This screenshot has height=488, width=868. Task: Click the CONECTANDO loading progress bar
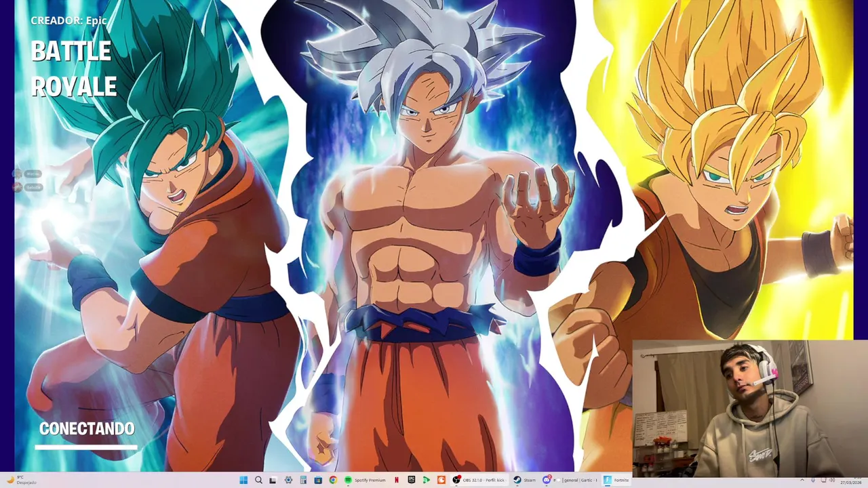[x=86, y=447]
